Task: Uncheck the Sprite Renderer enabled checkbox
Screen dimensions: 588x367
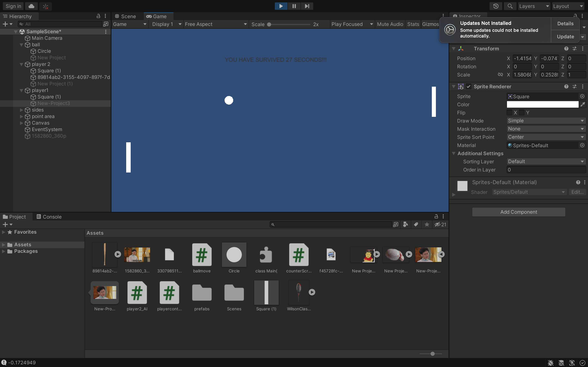Action: tap(468, 87)
